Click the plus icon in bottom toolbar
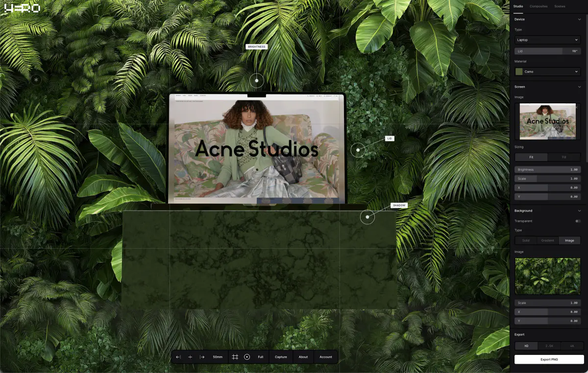 (x=190, y=357)
